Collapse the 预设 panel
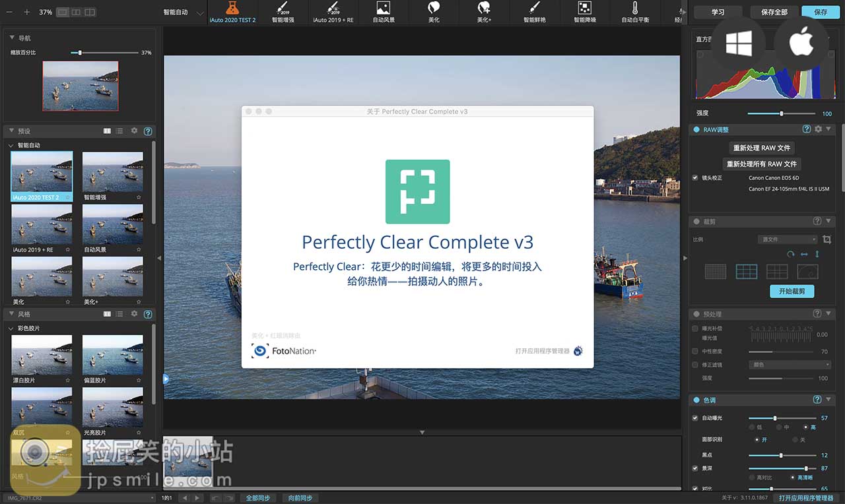 pyautogui.click(x=12, y=131)
